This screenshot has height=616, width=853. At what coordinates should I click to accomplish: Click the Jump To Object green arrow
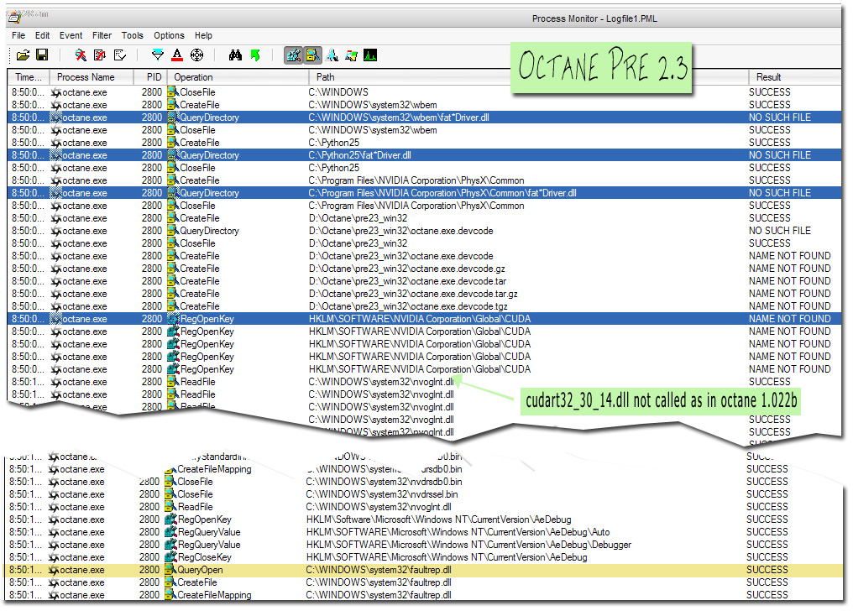click(x=255, y=55)
